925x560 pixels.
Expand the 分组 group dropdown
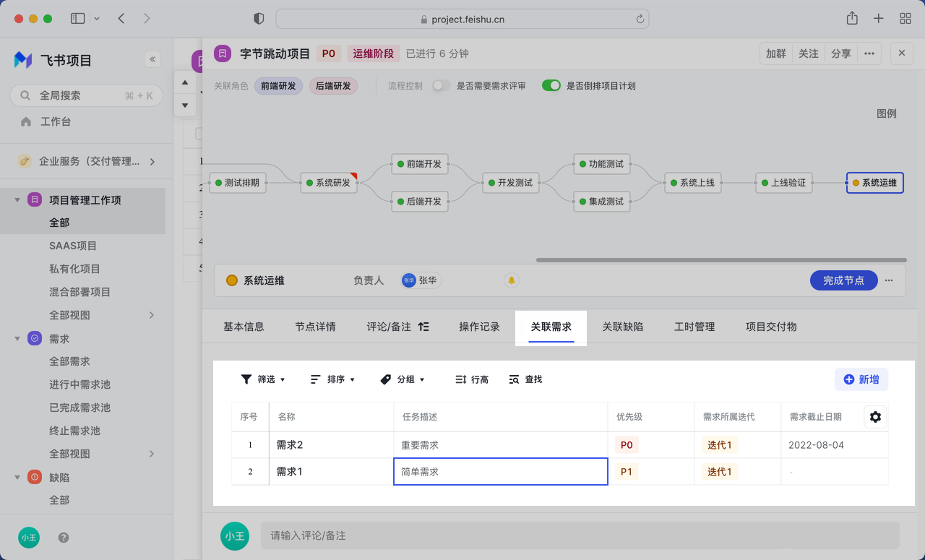(403, 379)
